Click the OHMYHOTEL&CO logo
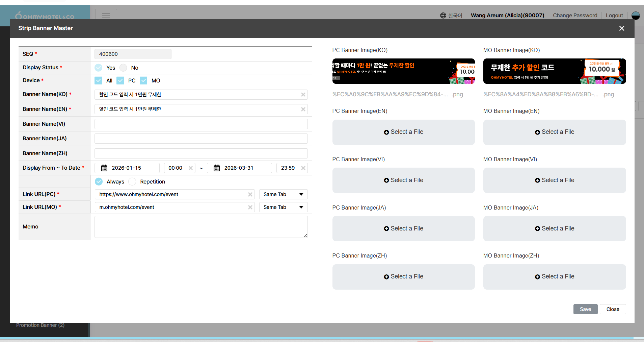644x342 pixels. [45, 16]
